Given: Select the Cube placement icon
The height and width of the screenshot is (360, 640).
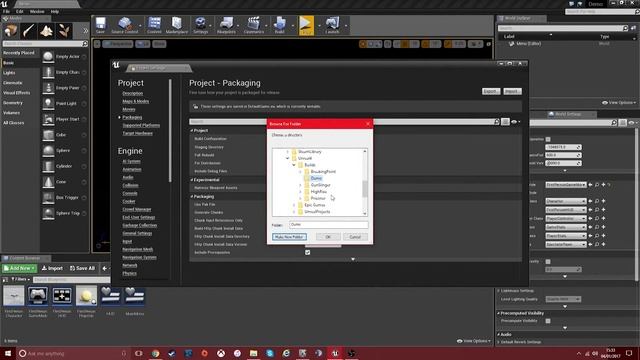Looking at the screenshot, I should pos(48,135).
